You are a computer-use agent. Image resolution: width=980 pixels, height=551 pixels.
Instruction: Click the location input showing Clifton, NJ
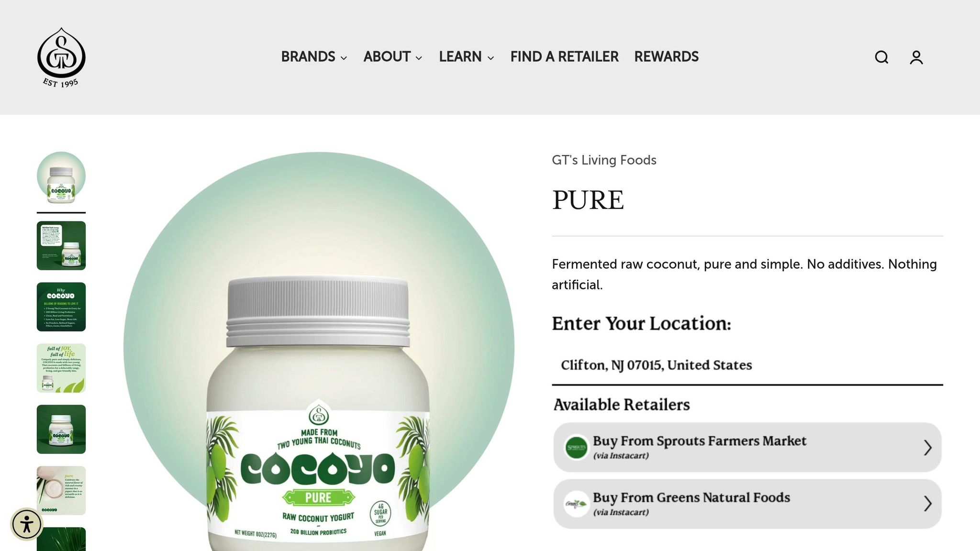[x=747, y=365]
